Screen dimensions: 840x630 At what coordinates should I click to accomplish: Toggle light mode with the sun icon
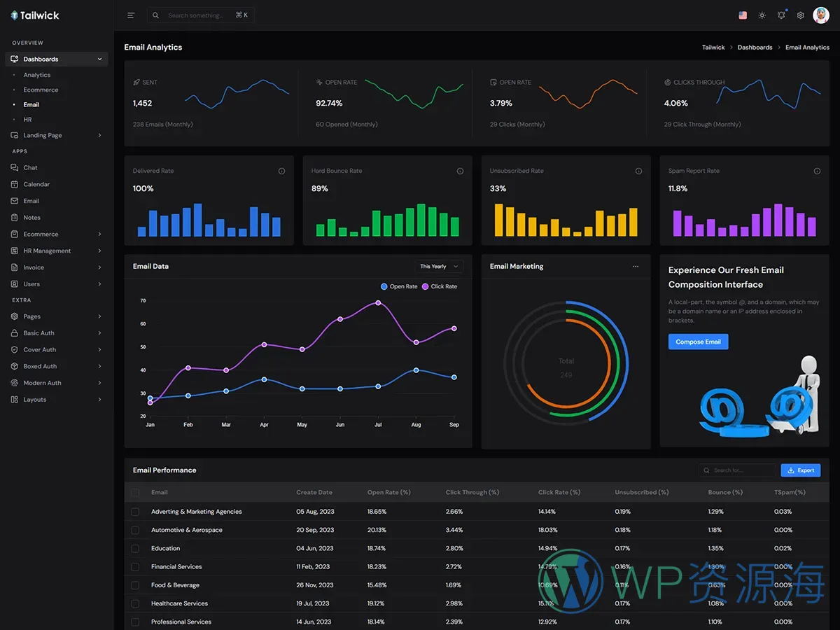tap(762, 15)
